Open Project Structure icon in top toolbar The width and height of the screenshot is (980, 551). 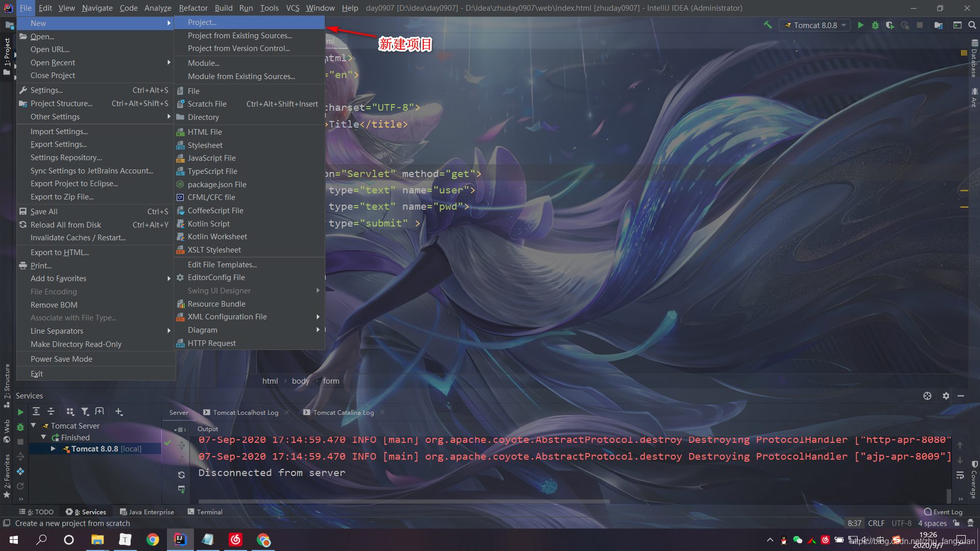coord(938,25)
